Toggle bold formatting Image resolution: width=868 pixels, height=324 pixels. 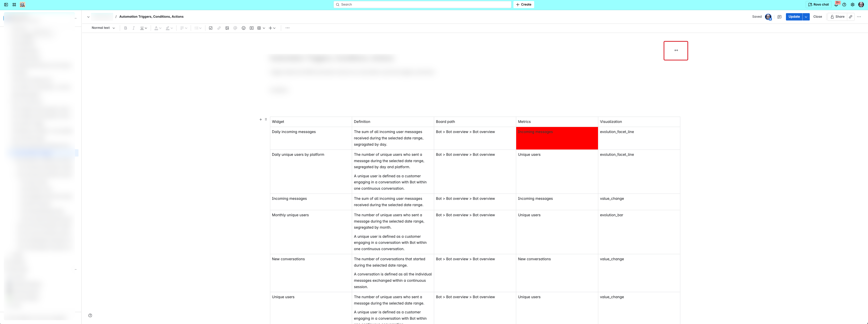tap(125, 28)
